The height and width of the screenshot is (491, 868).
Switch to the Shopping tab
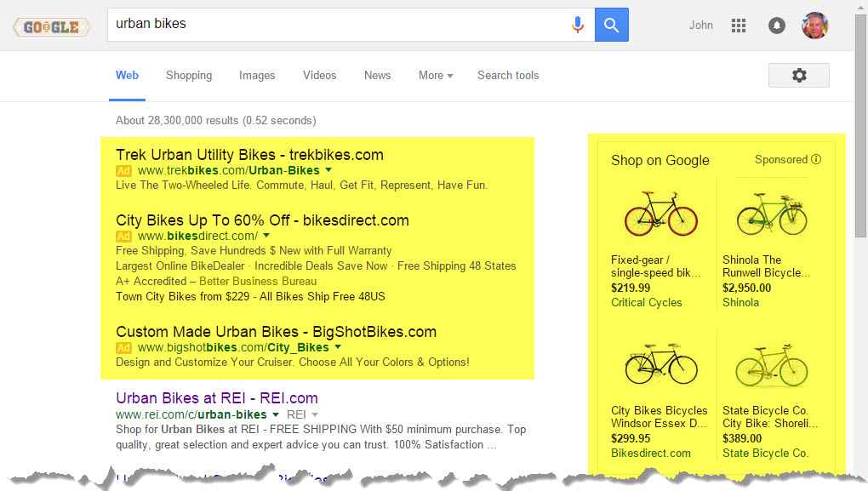pos(188,75)
